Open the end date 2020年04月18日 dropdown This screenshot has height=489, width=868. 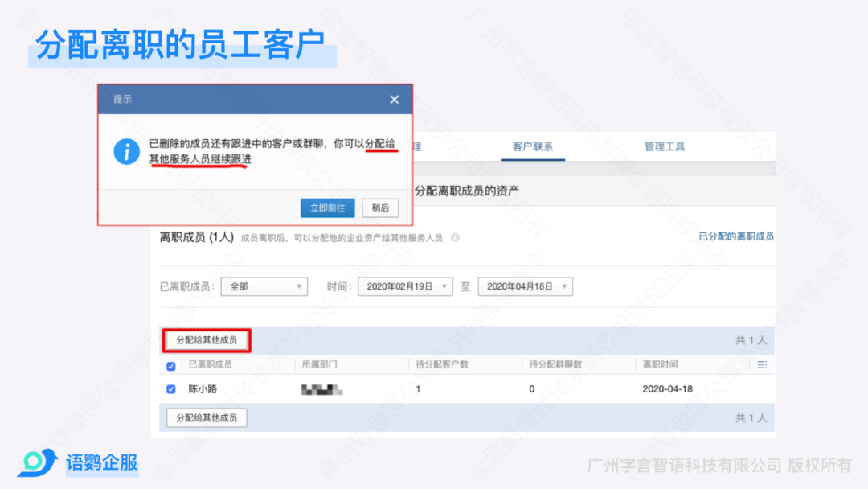pyautogui.click(x=525, y=286)
